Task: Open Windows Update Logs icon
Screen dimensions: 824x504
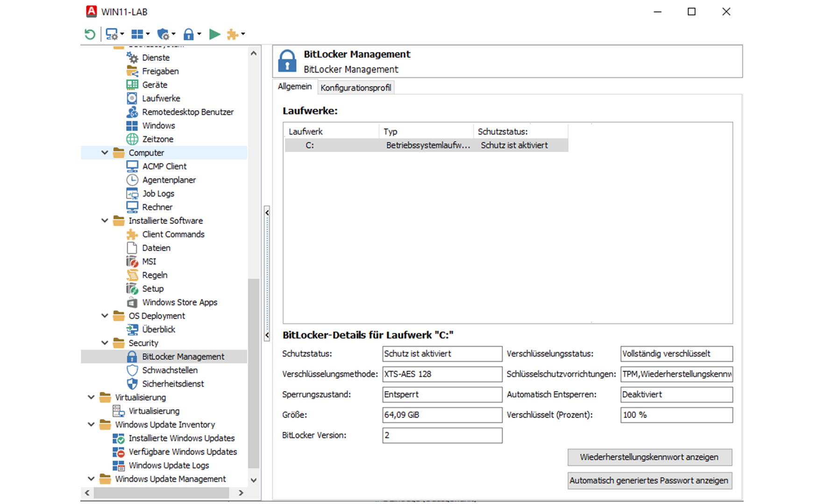Action: point(119,465)
